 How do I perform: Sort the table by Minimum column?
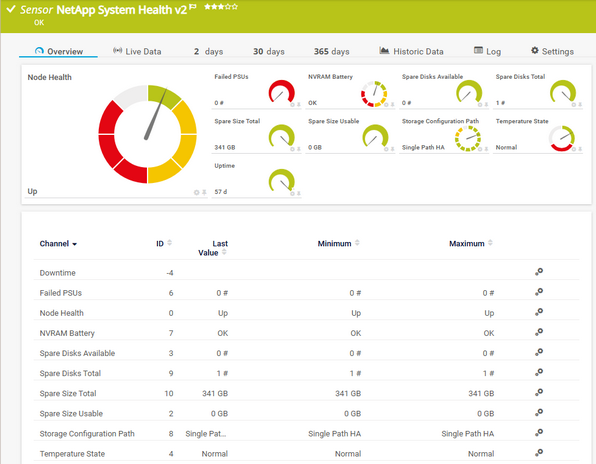(338, 243)
